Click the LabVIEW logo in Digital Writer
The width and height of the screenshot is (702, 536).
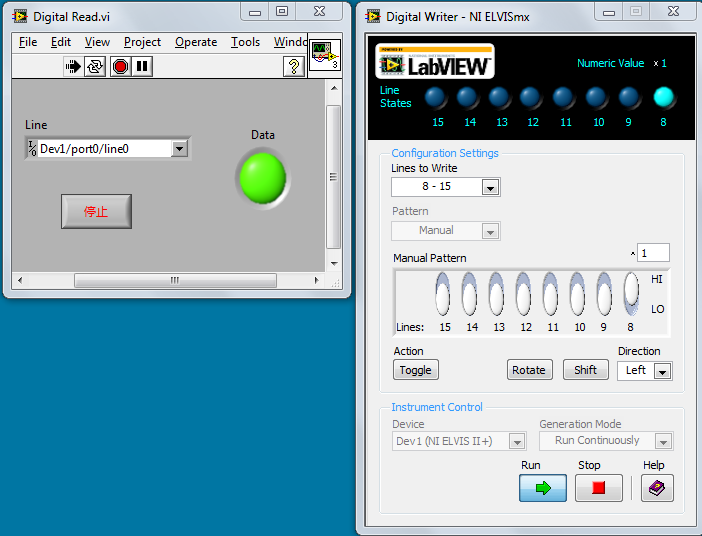tap(435, 61)
